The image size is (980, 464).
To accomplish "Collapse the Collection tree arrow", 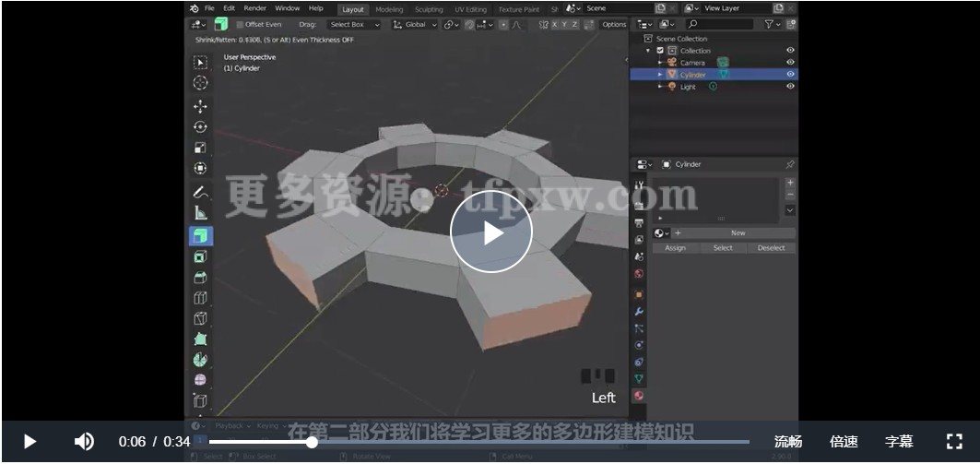I will (x=649, y=51).
